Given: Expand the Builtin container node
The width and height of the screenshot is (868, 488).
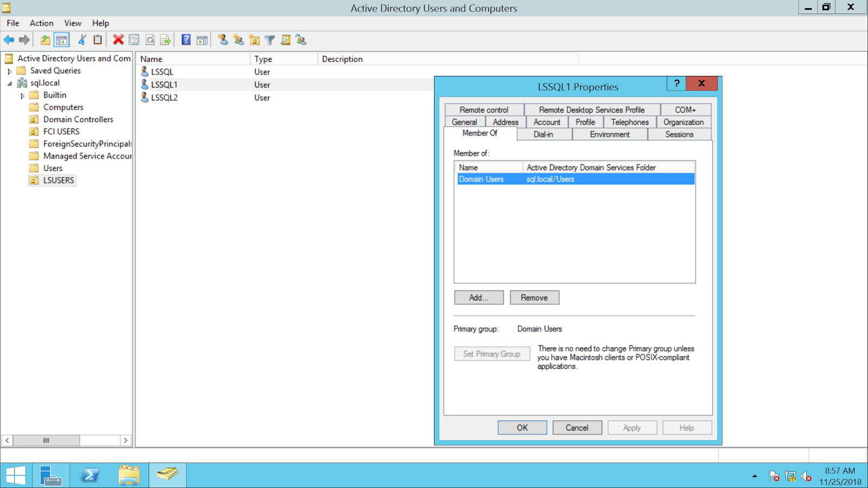Looking at the screenshot, I should tap(22, 95).
